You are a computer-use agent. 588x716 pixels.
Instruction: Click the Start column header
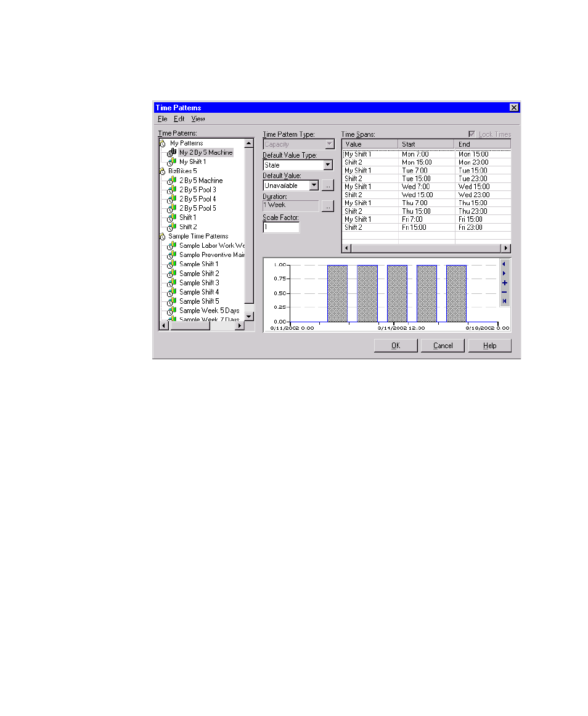click(427, 144)
